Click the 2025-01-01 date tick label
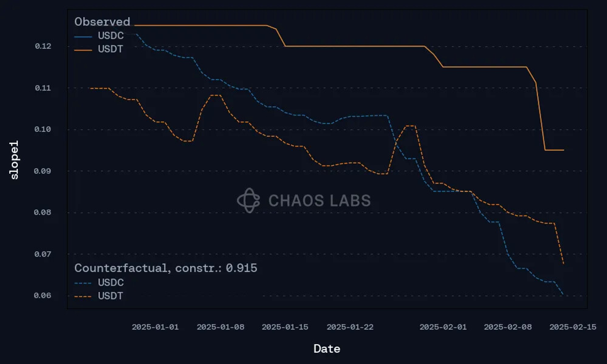Screen dimensions: 607x364 point(155,327)
